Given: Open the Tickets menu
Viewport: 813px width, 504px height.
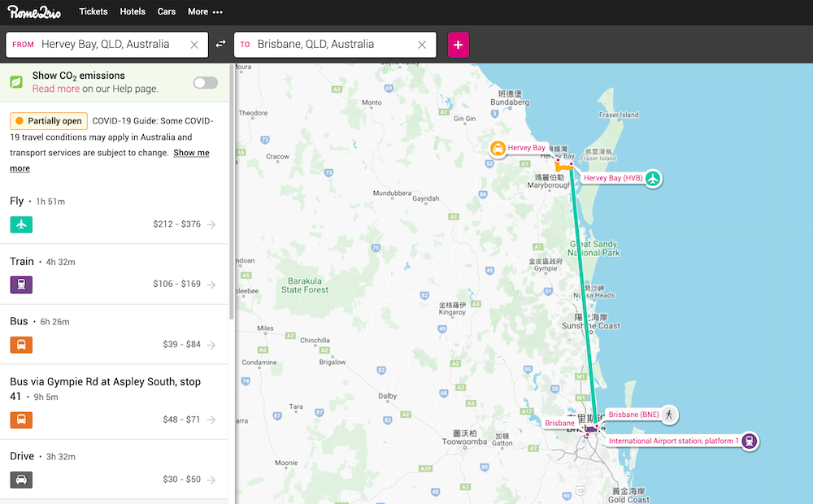Looking at the screenshot, I should pyautogui.click(x=93, y=11).
